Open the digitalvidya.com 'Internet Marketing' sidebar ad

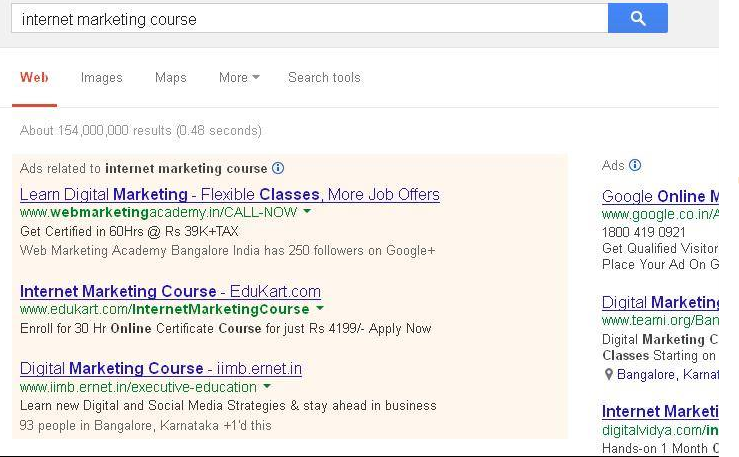click(660, 411)
